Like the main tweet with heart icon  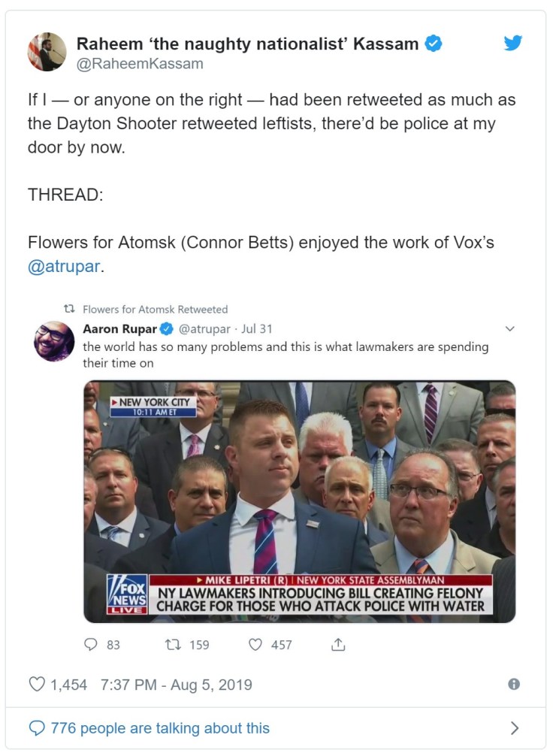37,685
